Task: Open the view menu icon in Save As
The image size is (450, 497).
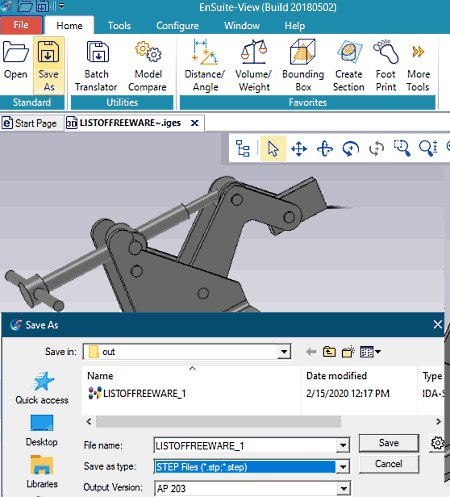Action: (370, 352)
